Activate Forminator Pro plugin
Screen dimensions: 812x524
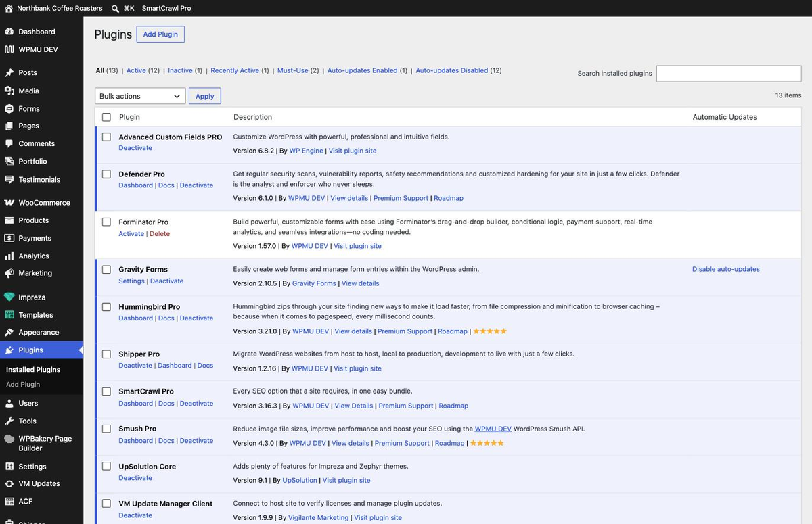[131, 234]
